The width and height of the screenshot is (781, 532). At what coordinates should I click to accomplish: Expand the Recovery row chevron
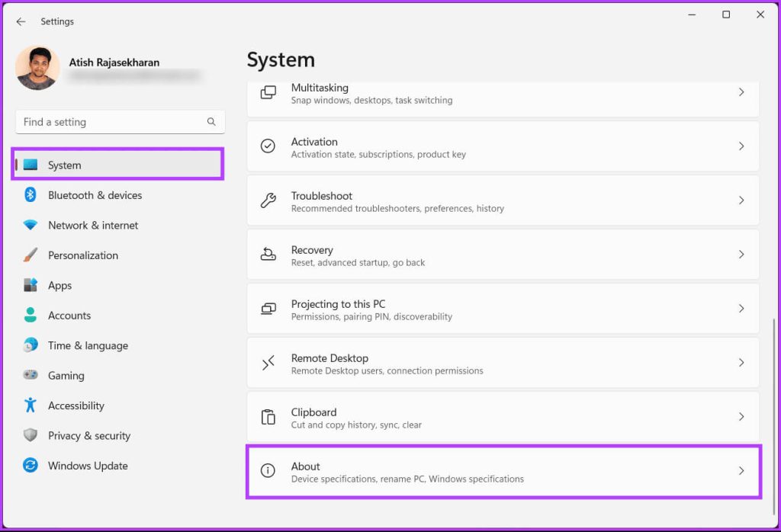pos(741,255)
